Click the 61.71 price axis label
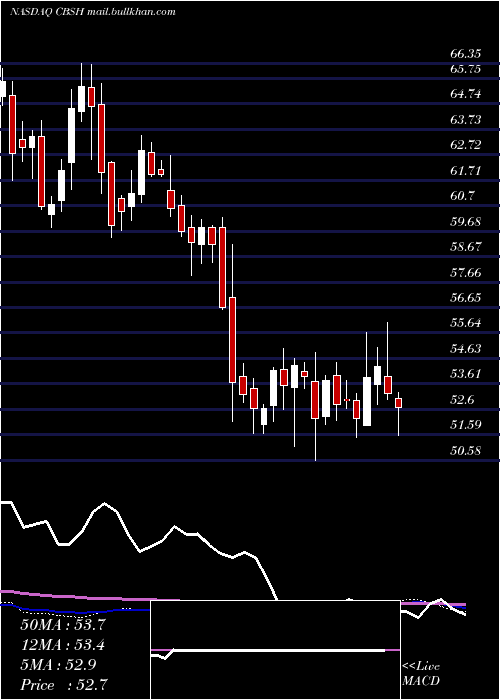The width and height of the screenshot is (500, 700). tap(466, 171)
